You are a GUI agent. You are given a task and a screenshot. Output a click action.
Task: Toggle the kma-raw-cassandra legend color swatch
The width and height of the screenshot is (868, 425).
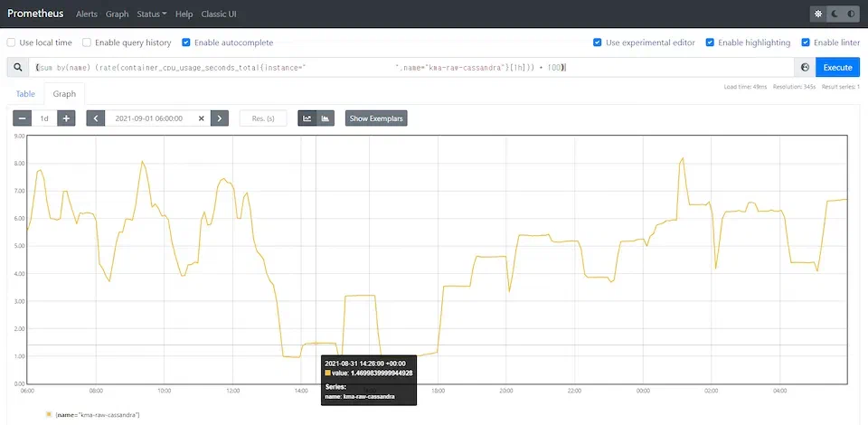pos(49,414)
